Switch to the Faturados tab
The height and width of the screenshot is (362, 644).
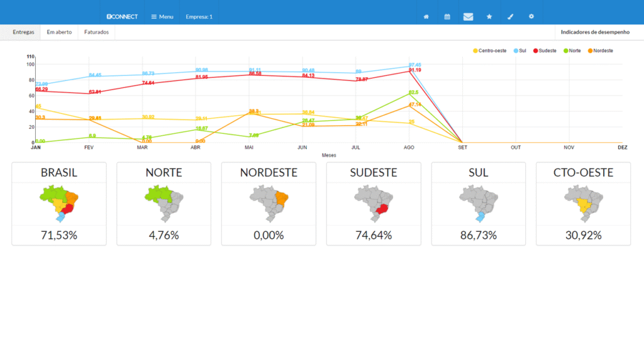coord(96,31)
